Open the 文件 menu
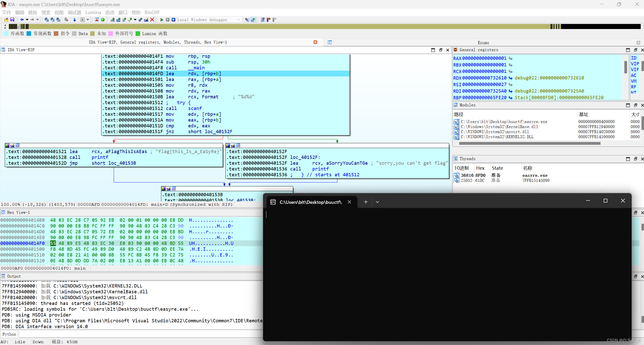 (7, 12)
